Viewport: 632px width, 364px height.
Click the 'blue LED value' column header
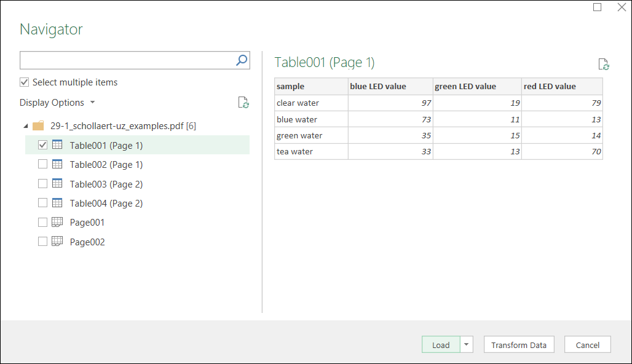tap(390, 86)
